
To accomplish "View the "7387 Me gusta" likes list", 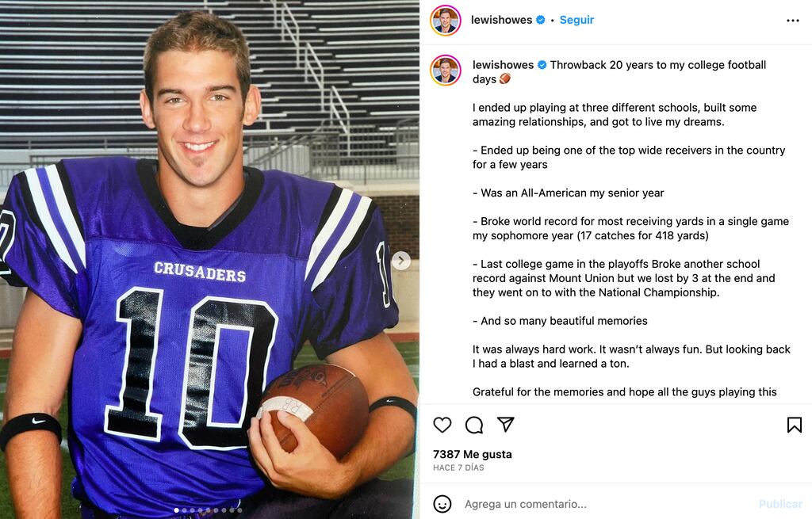I will coord(473,454).
